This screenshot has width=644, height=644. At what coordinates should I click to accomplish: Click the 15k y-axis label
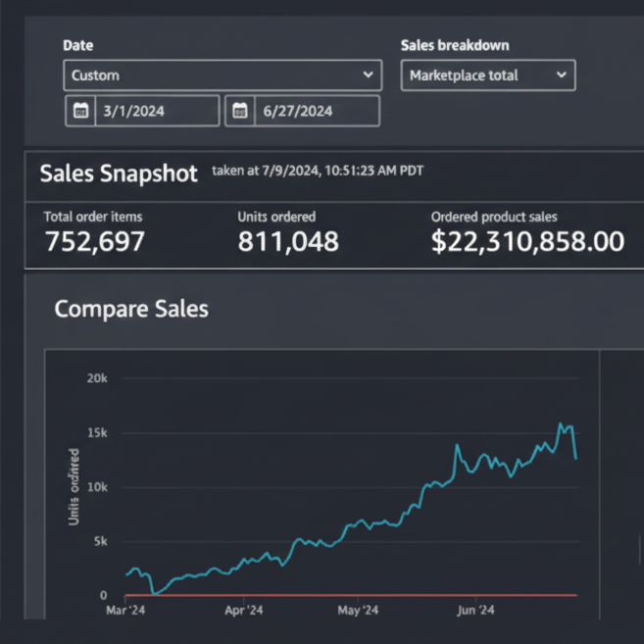(97, 433)
